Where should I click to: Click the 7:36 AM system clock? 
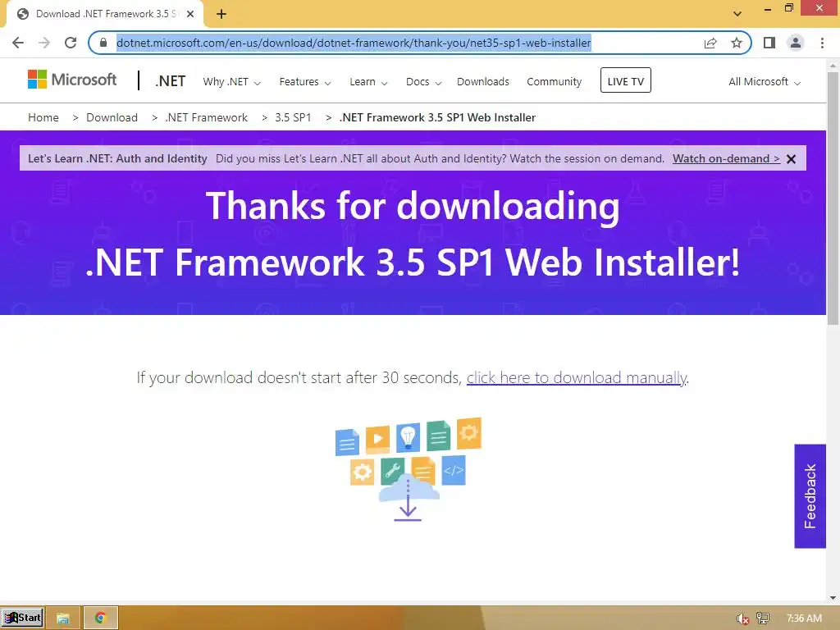coord(804,619)
